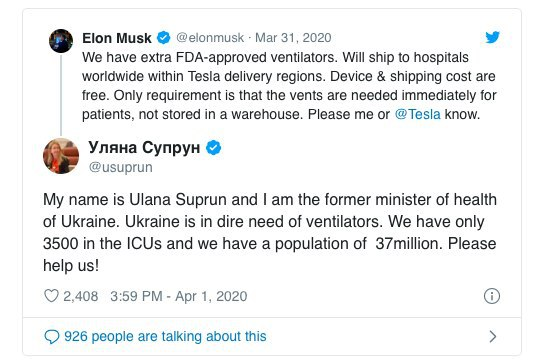Open Elon Musk's profile picture
556x364 pixels.
click(x=61, y=41)
